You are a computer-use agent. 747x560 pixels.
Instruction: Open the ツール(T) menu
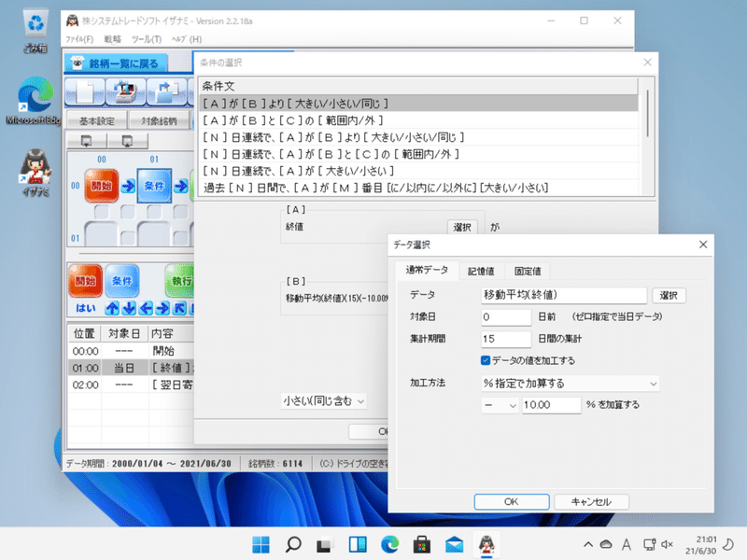coord(147,39)
